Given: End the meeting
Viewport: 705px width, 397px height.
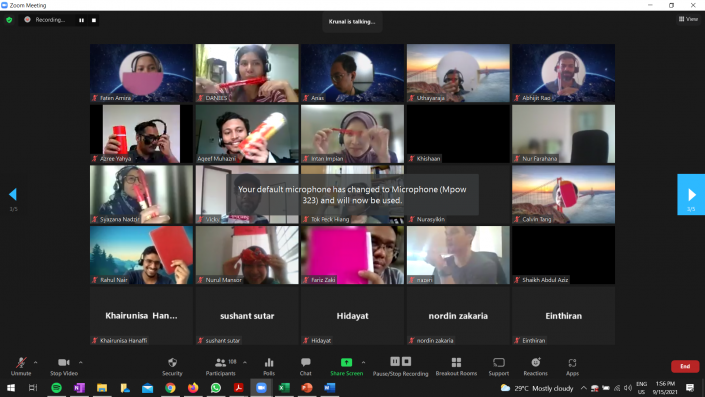Looking at the screenshot, I should pyautogui.click(x=685, y=366).
